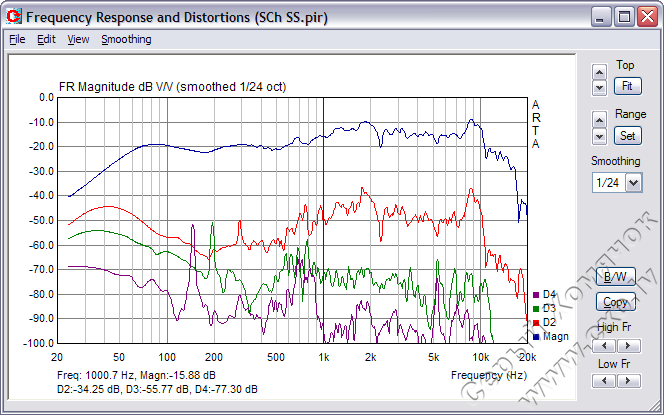Shift Low Fr right arrow
664x415 pixels.
tap(628, 381)
